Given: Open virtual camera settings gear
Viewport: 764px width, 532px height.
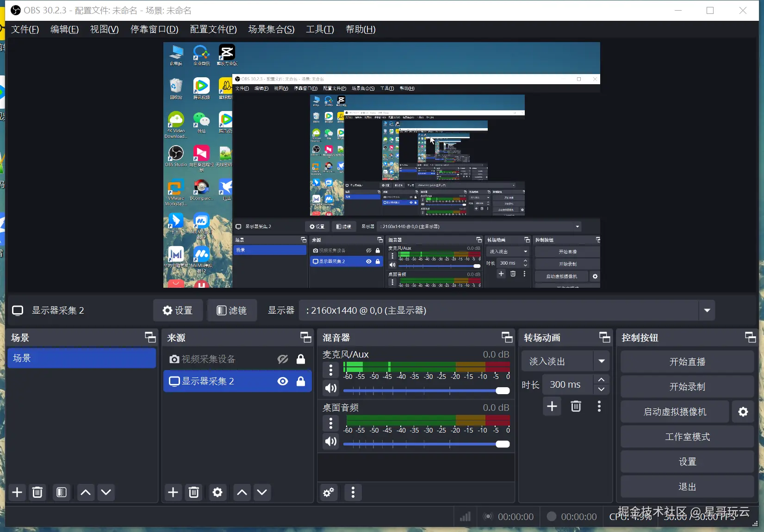Looking at the screenshot, I should (743, 412).
